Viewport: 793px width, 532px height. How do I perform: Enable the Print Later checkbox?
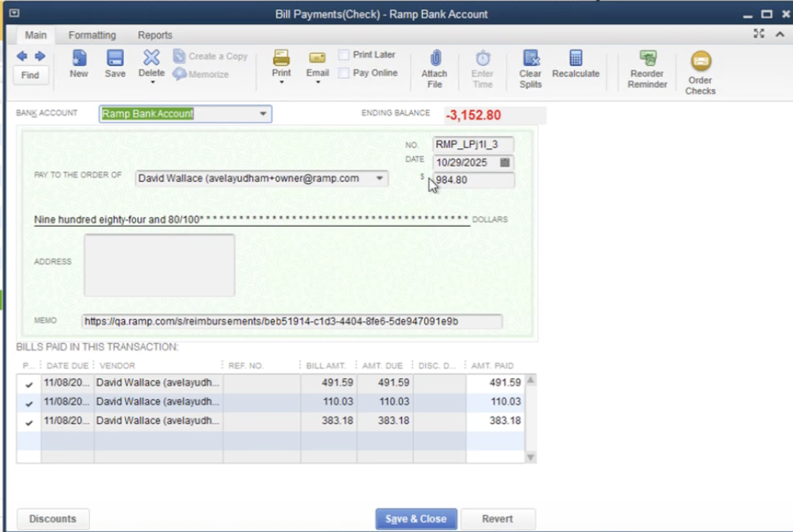coord(344,55)
